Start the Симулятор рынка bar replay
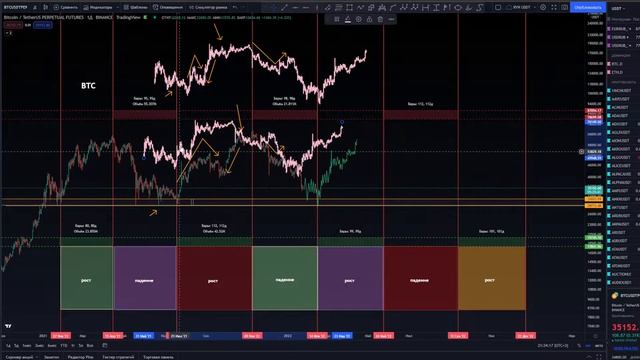The image size is (640, 360). pyautogui.click(x=208, y=7)
